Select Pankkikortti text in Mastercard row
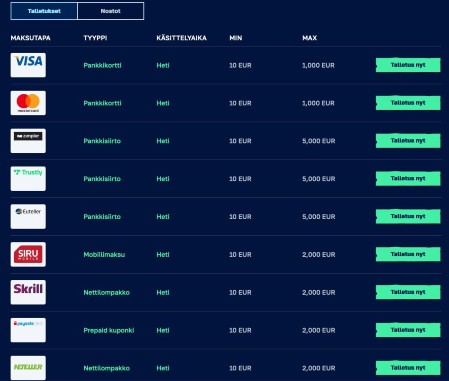 click(102, 103)
